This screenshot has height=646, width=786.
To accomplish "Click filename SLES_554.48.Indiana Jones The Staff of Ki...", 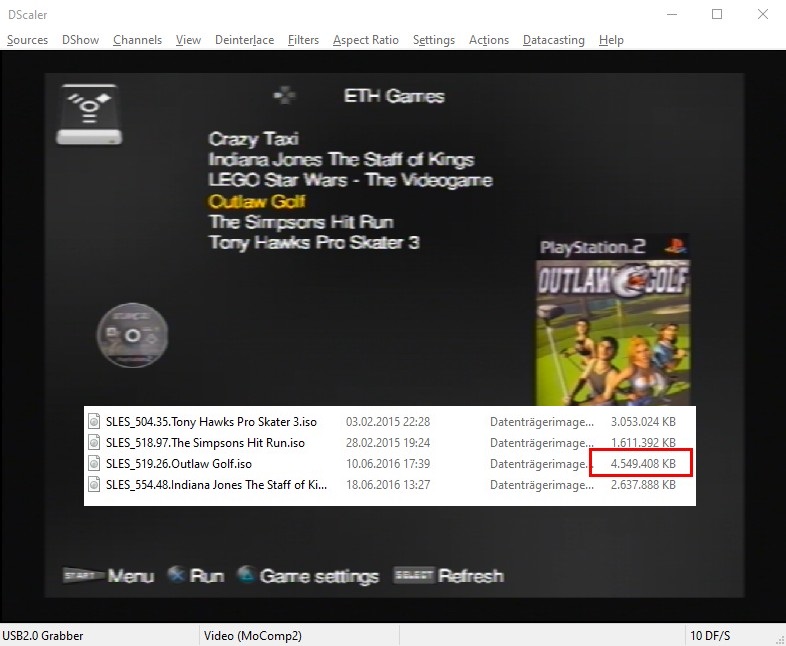I will point(216,485).
